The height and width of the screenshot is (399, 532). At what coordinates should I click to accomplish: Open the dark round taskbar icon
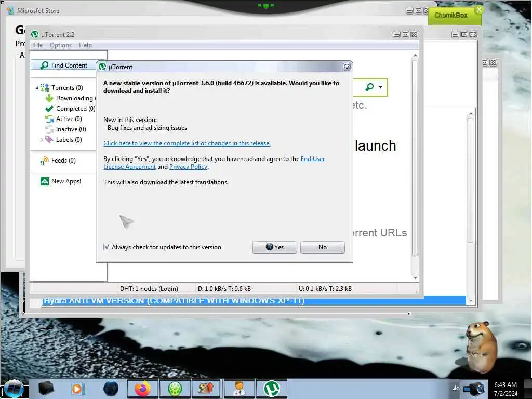pyautogui.click(x=111, y=389)
